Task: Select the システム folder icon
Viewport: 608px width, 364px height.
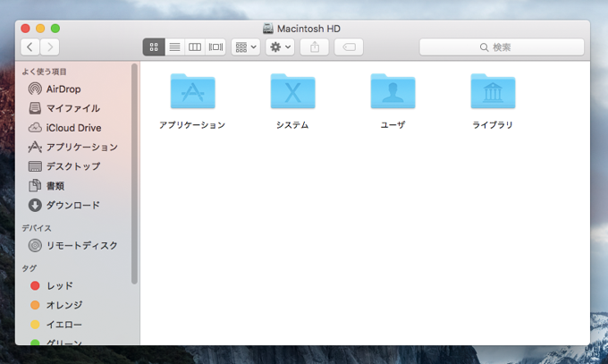Action: (x=292, y=91)
